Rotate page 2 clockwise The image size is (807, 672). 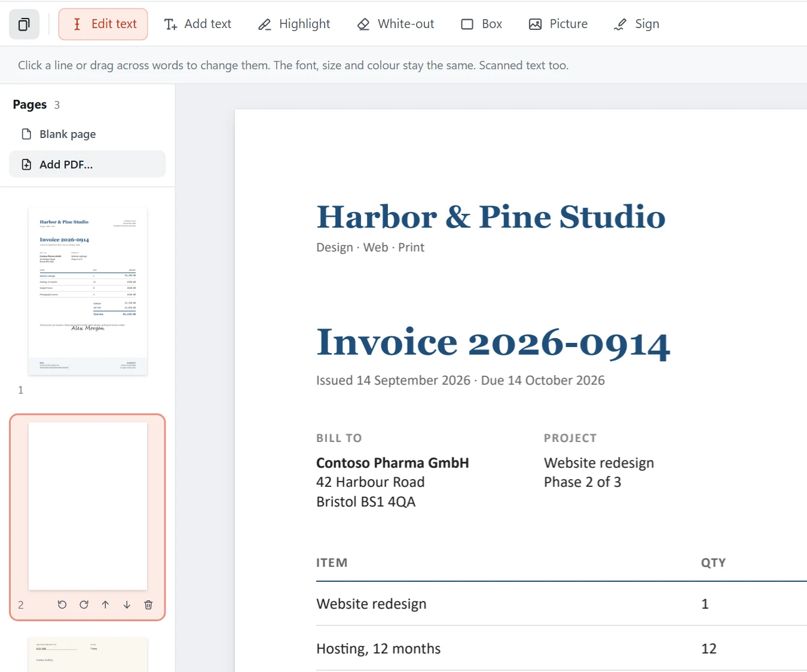coord(84,605)
